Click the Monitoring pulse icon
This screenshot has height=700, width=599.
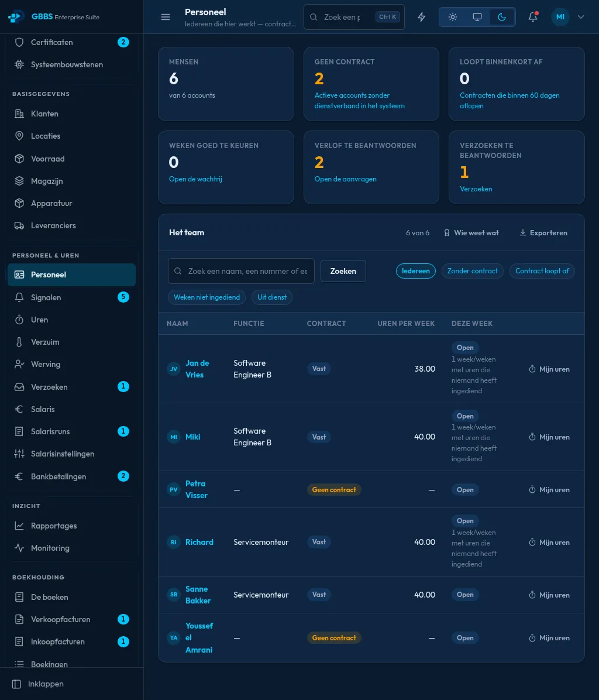coord(19,548)
